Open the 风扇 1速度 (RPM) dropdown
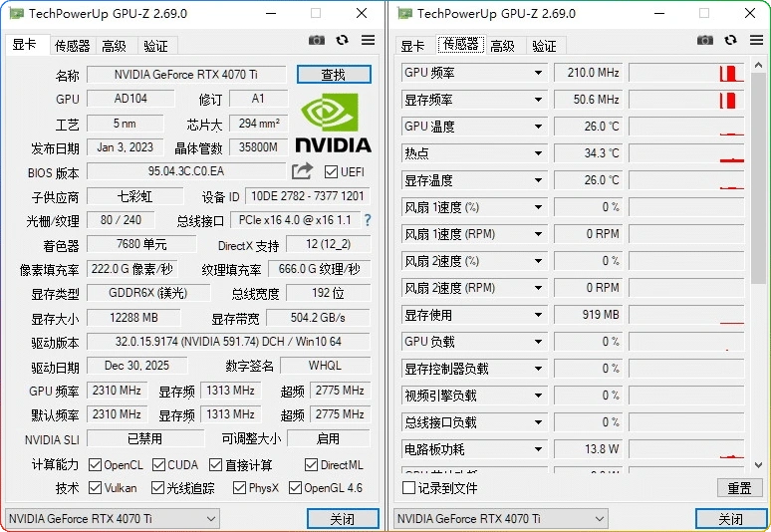Viewport: 771px width, 532px height. (539, 234)
